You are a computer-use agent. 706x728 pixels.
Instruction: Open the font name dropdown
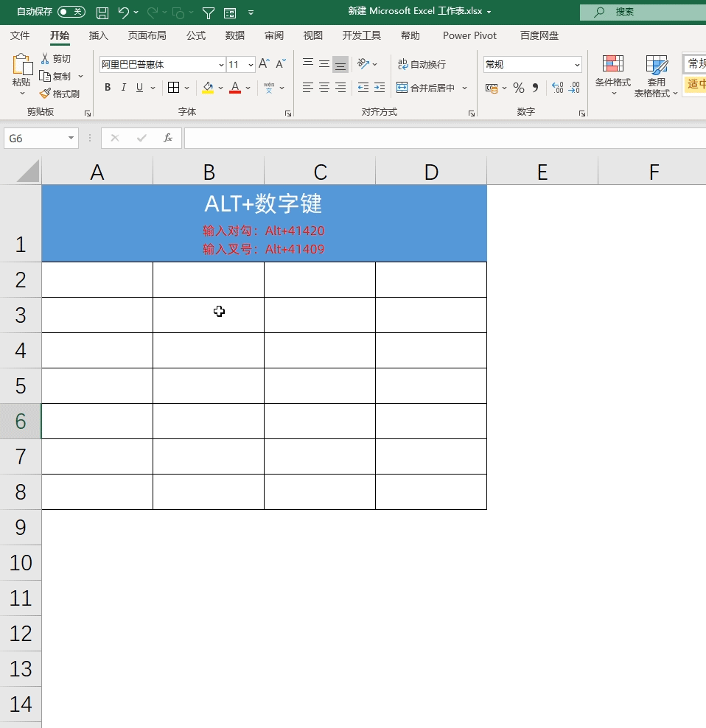221,64
